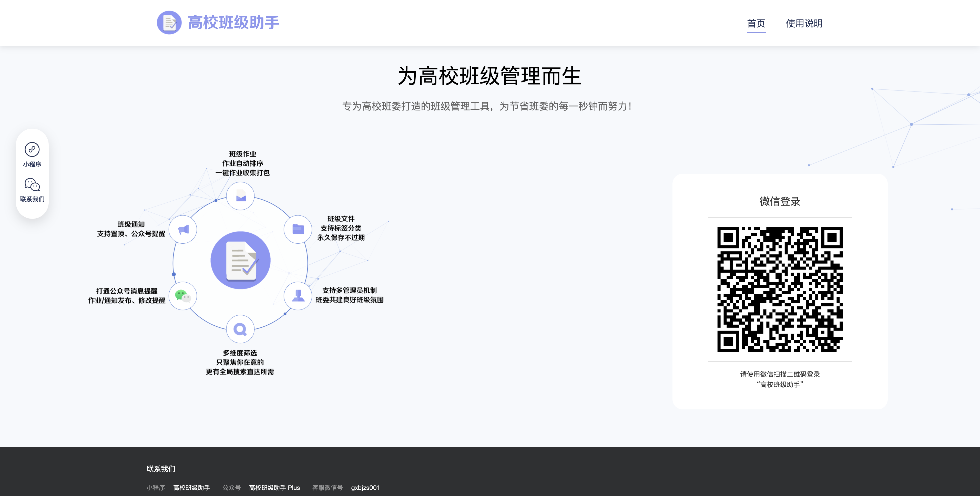980x496 pixels.
Task: Click the 微信登录 heading
Action: [x=780, y=201]
